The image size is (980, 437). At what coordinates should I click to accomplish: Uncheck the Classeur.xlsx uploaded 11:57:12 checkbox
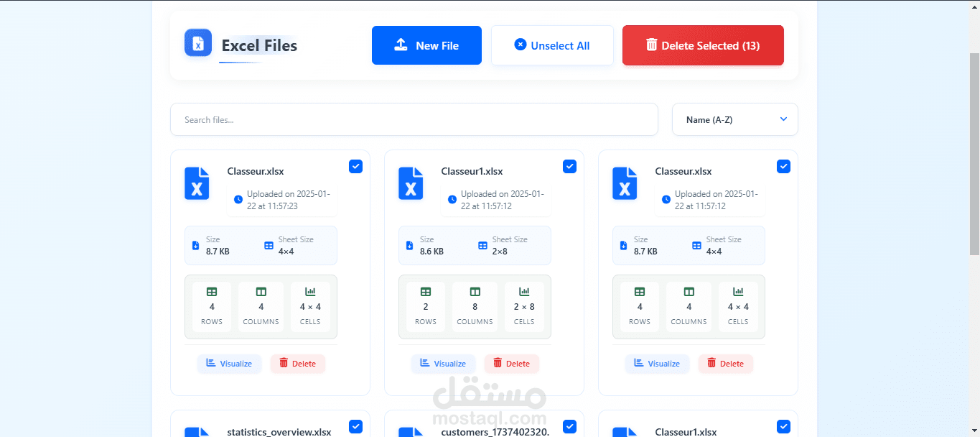(x=783, y=167)
